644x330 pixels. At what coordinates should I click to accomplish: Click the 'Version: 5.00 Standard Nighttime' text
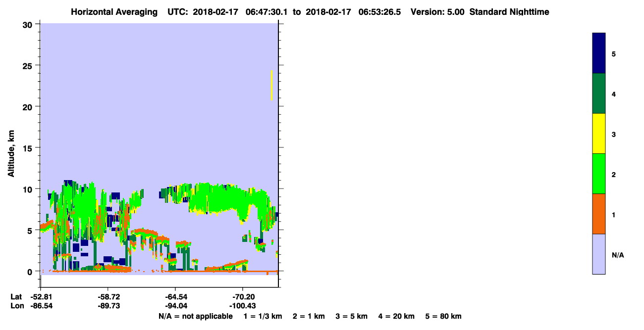pos(480,12)
